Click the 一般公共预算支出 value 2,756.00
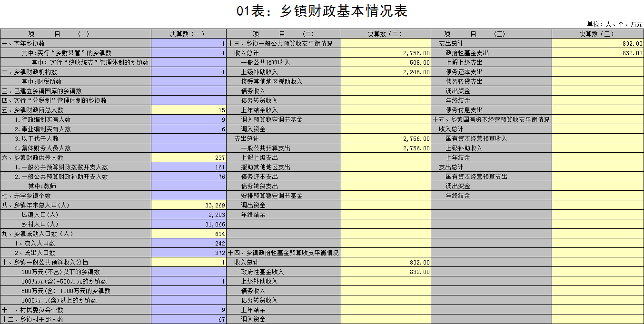The image size is (644, 324). click(x=386, y=148)
